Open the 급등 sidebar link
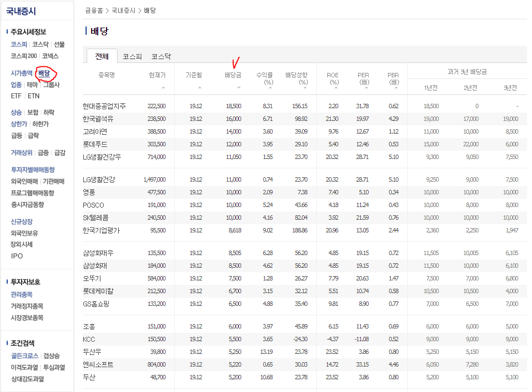This screenshot has width=532, height=392. pos(17,136)
